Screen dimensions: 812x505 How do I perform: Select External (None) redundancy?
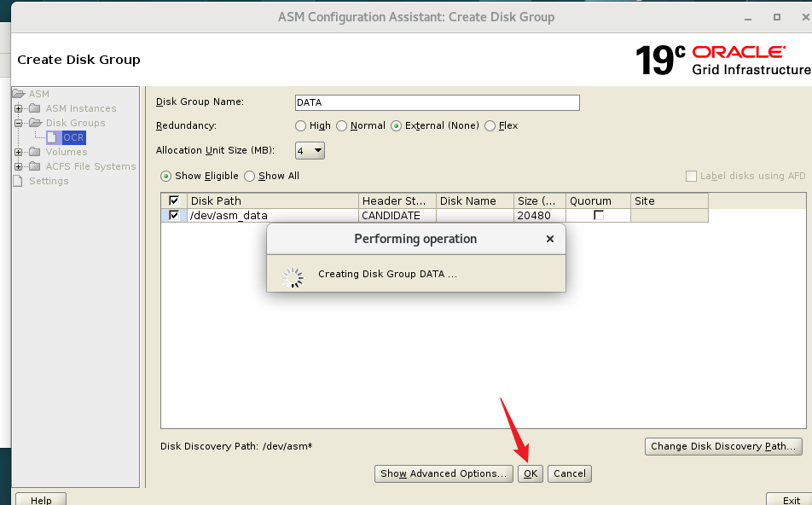pyautogui.click(x=396, y=126)
